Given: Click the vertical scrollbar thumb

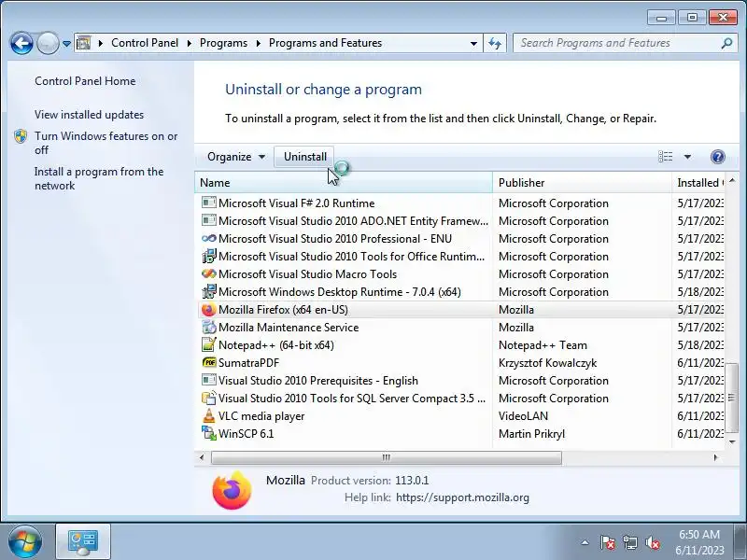Looking at the screenshot, I should click(x=732, y=398).
